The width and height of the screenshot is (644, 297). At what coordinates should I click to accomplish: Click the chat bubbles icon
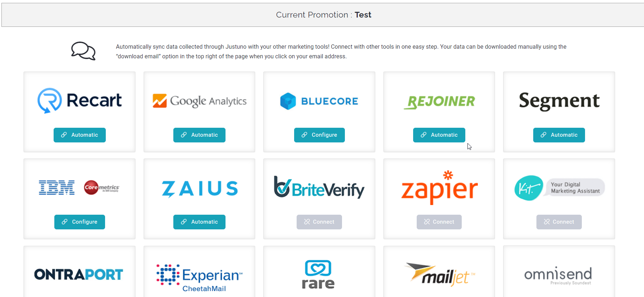point(83,51)
